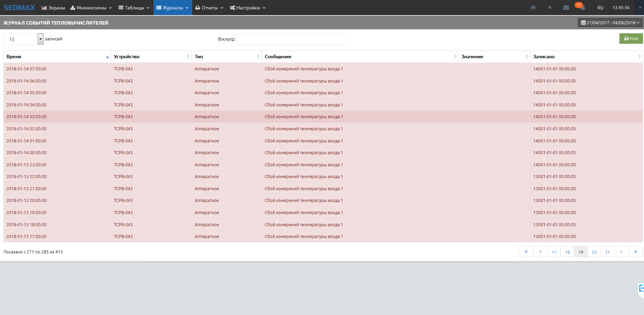
Task: Jump to last page with double-right arrow
Action: click(636, 252)
